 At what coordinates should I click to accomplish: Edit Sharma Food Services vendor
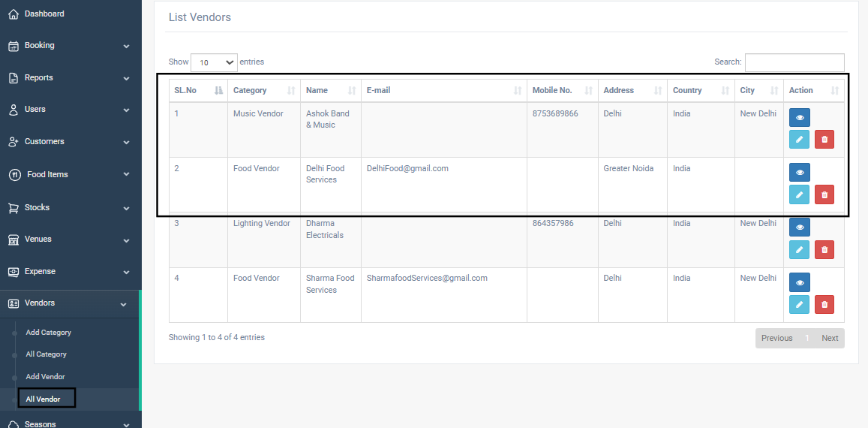coord(799,304)
